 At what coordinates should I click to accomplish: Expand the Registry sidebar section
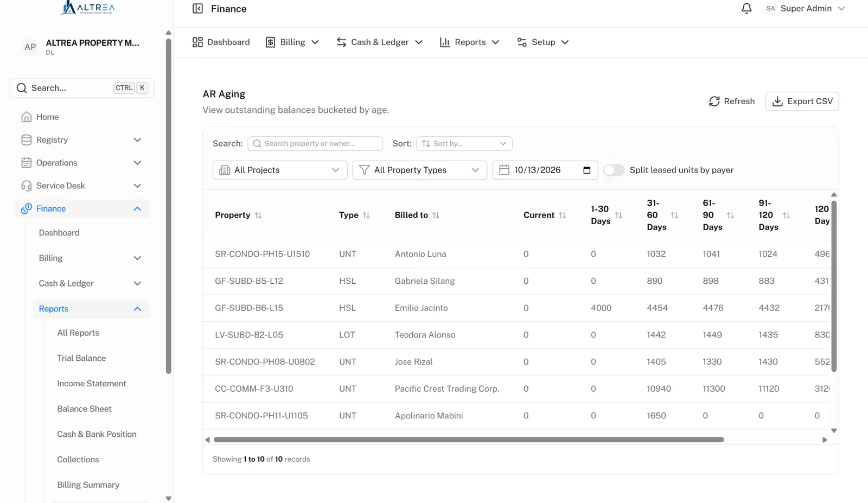point(81,140)
